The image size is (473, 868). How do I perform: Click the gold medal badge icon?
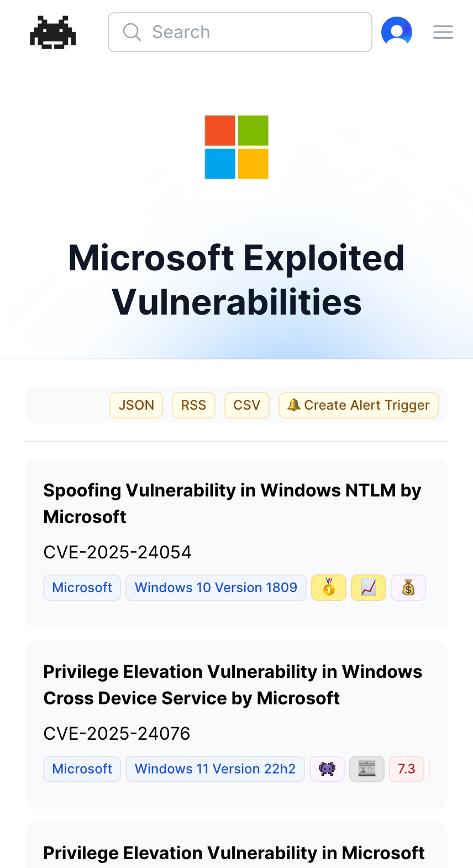tap(329, 588)
